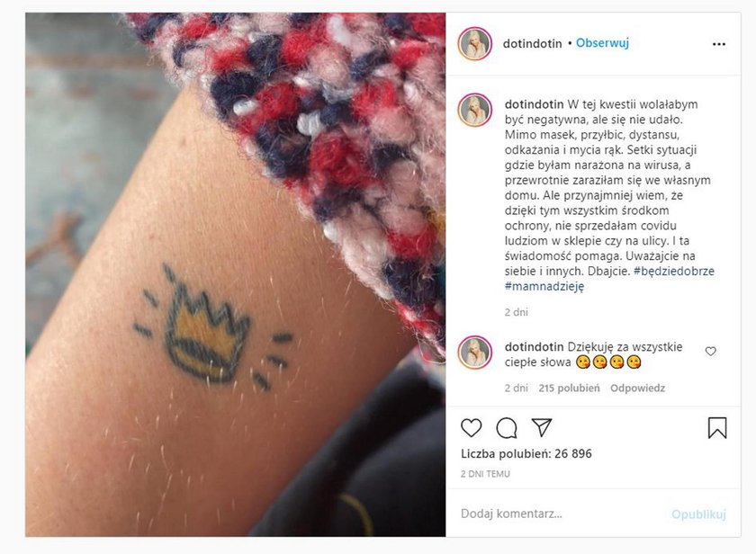Open comments via the speech bubble icon
Viewport: 756px width, 554px height.
pos(507,428)
